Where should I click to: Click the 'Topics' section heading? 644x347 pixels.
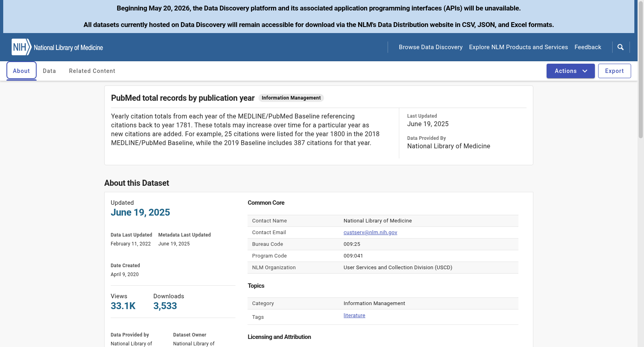click(x=256, y=286)
